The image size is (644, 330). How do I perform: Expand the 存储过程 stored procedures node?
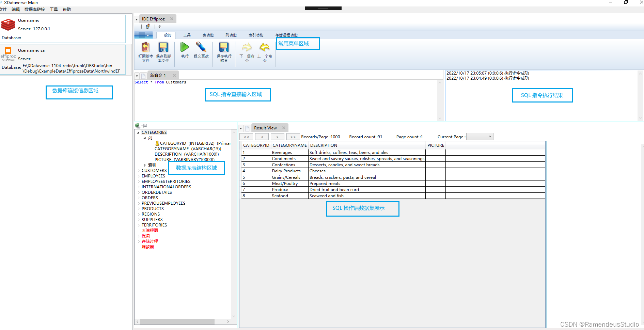point(138,241)
